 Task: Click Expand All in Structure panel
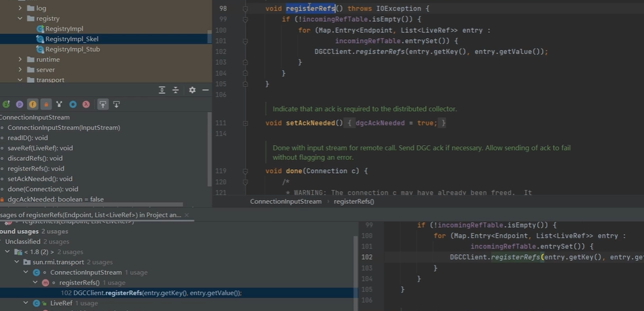pos(162,90)
